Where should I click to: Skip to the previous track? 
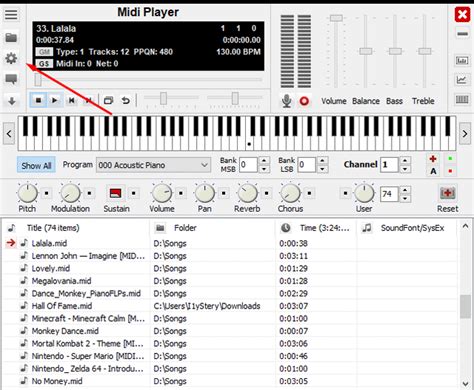(x=71, y=100)
